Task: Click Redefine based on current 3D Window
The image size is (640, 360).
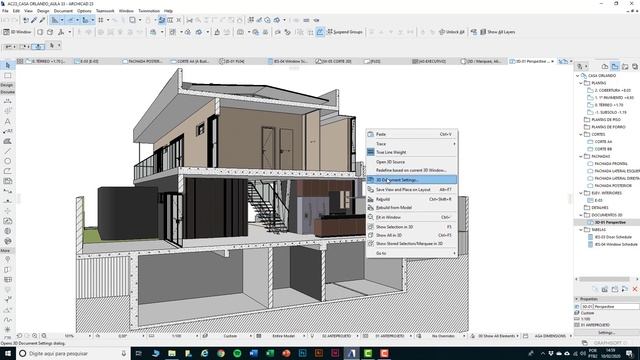Action: pos(411,170)
